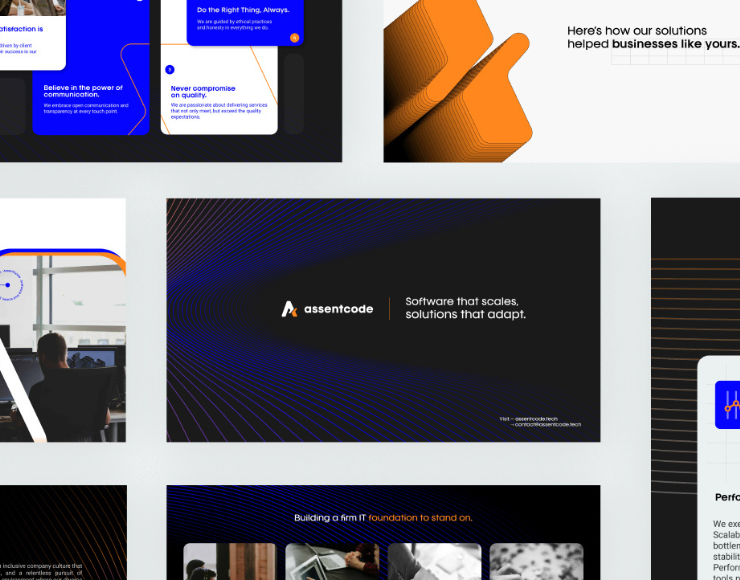Click the blue number 3 circle badge

pos(170,70)
